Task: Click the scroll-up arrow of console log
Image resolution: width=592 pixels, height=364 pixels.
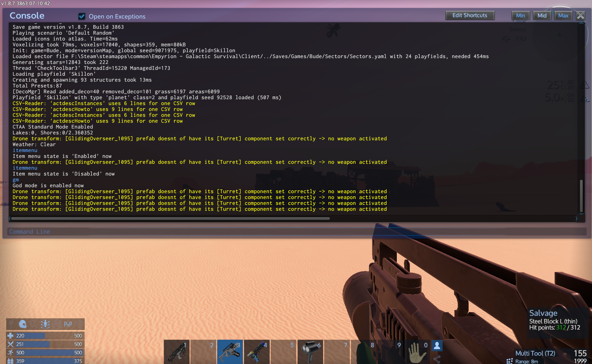Action: [x=581, y=23]
